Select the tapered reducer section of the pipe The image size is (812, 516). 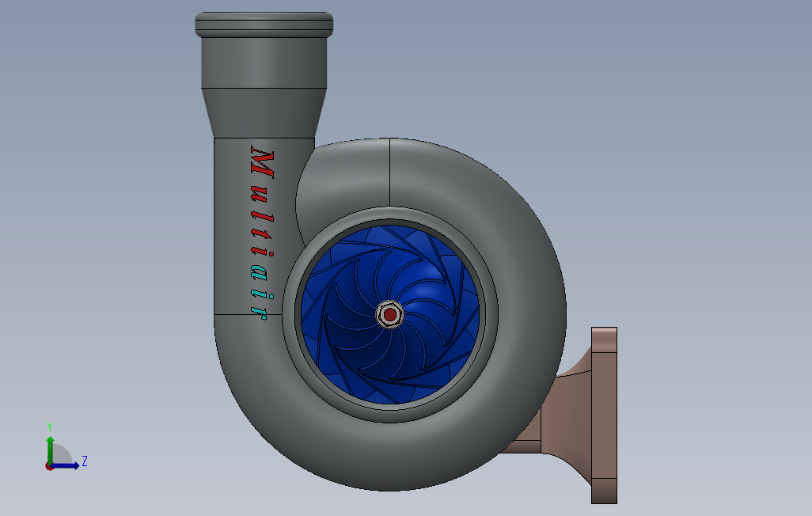point(264,113)
